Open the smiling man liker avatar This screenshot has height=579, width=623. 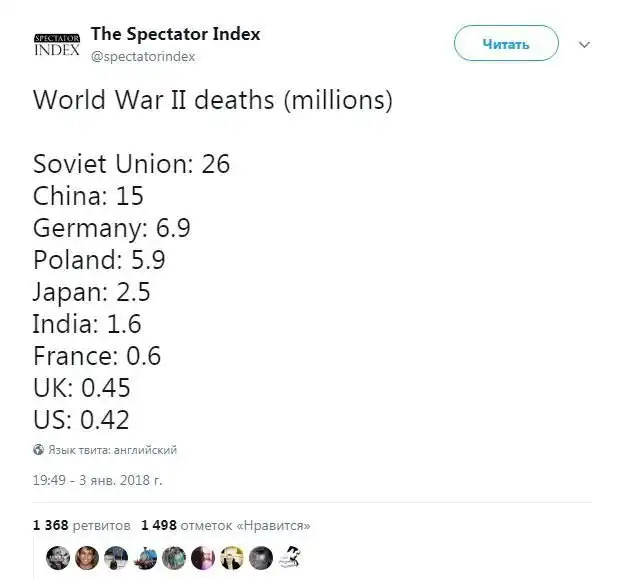tap(87, 558)
